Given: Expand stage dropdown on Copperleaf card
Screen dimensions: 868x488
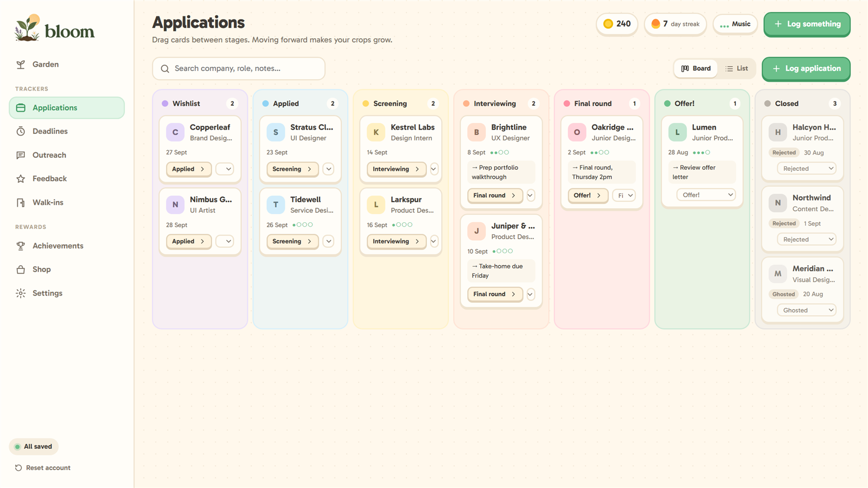Looking at the screenshot, I should 225,169.
